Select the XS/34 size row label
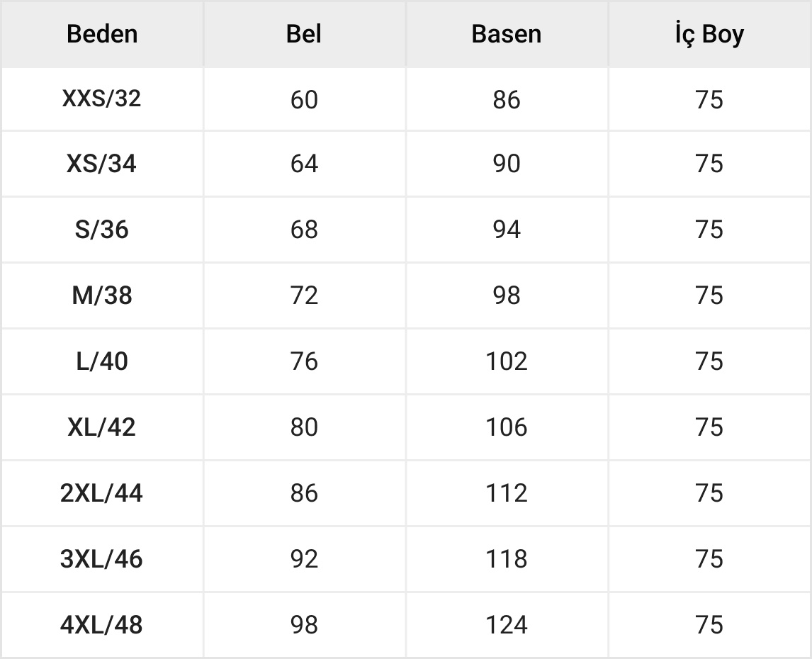 point(101,164)
